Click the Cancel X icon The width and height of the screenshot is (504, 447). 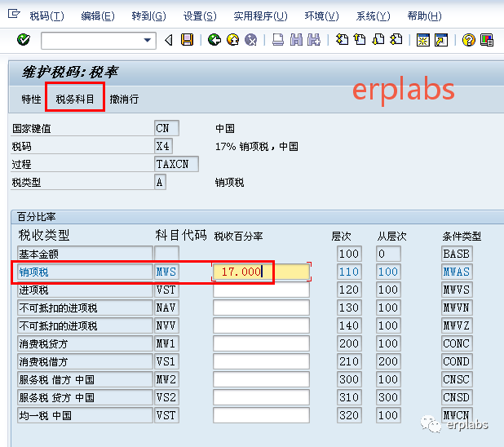click(251, 40)
